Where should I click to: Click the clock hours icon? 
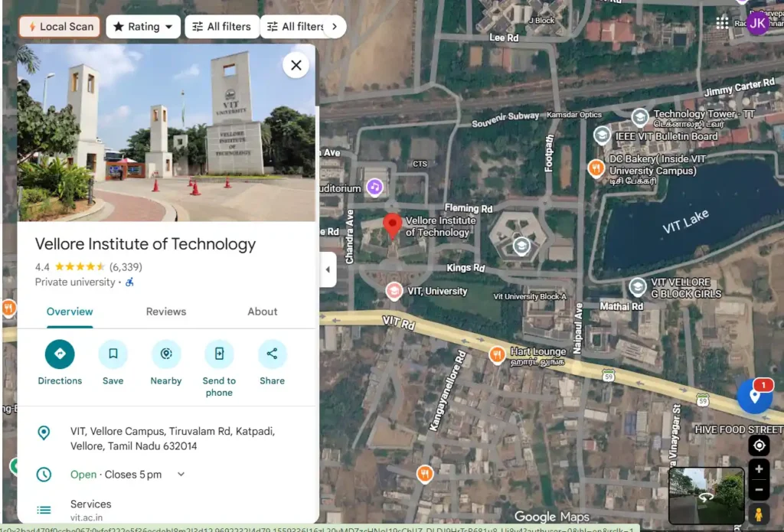[x=44, y=474]
